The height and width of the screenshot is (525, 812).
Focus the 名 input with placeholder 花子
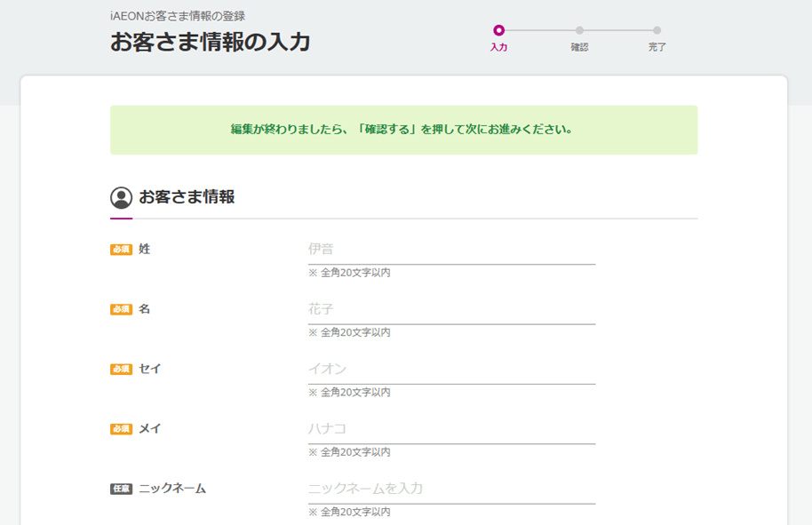coord(451,310)
